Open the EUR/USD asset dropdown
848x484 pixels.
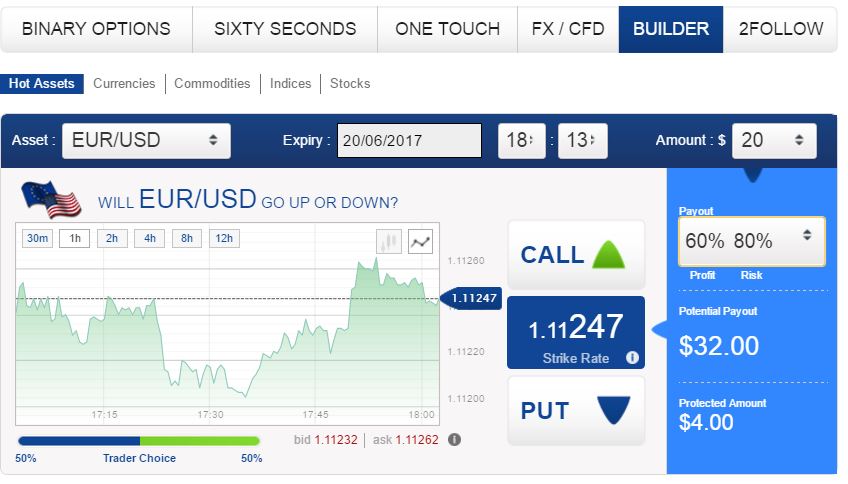pos(147,141)
